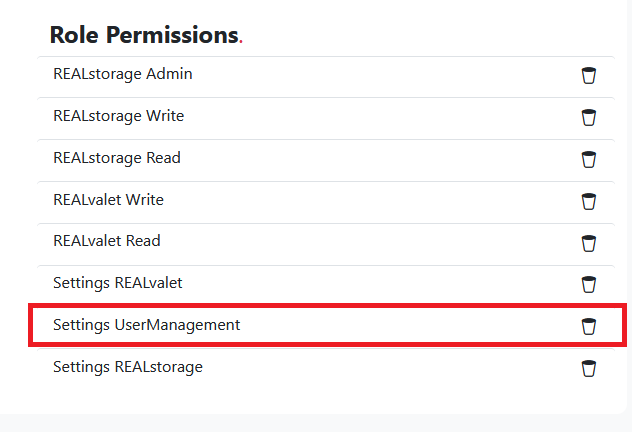The image size is (632, 432).
Task: Click the Settings REALstorage row label
Action: pos(128,367)
